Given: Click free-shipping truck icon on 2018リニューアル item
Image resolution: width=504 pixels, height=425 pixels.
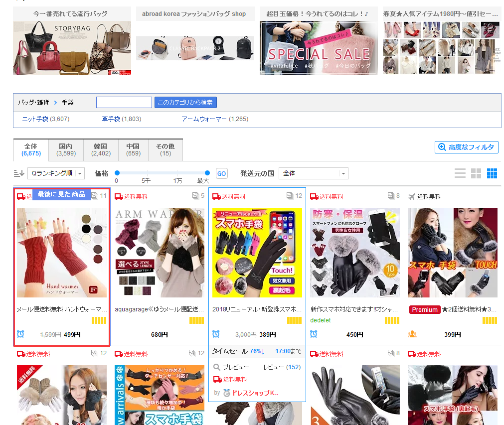Looking at the screenshot, I should (x=217, y=196).
